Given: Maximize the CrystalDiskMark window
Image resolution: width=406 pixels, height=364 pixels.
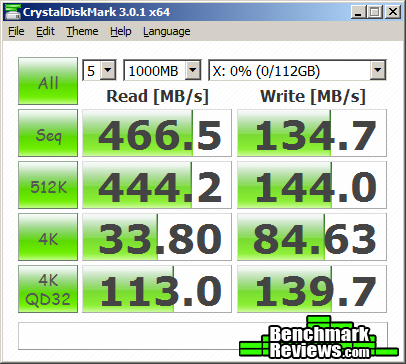Looking at the screenshot, I should click(x=375, y=12).
